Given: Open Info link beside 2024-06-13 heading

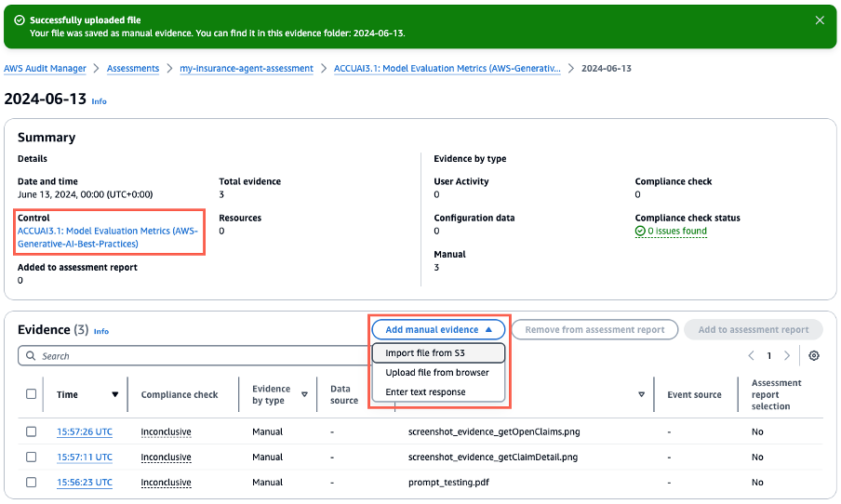Looking at the screenshot, I should pos(100,101).
